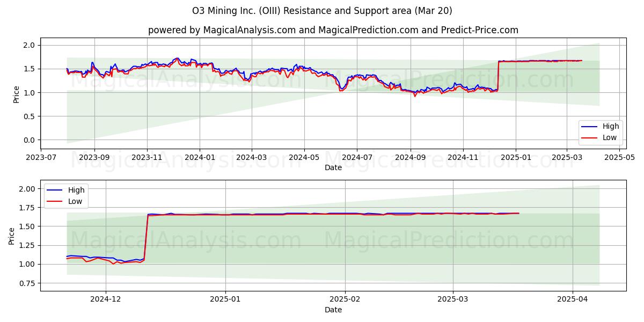Click the '2025-04' x-axis label on bottom chart

(573, 300)
